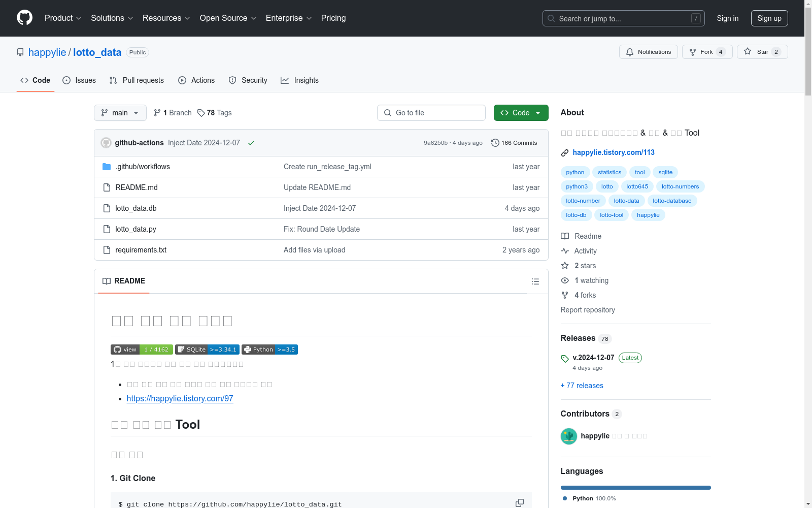Click the Go to file input

[x=431, y=113]
